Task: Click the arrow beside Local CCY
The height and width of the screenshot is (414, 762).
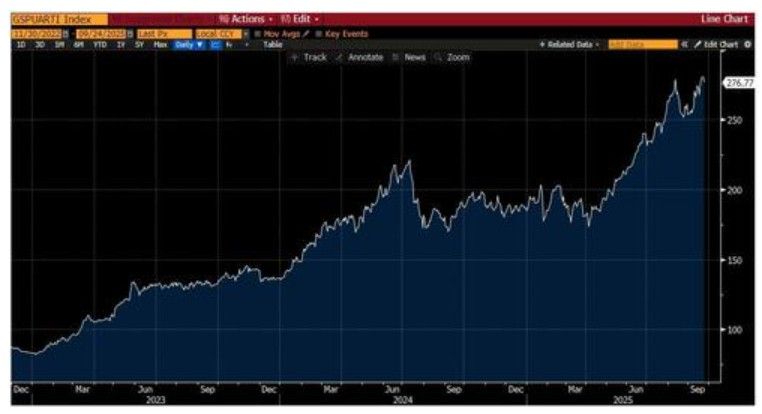Action: point(246,34)
